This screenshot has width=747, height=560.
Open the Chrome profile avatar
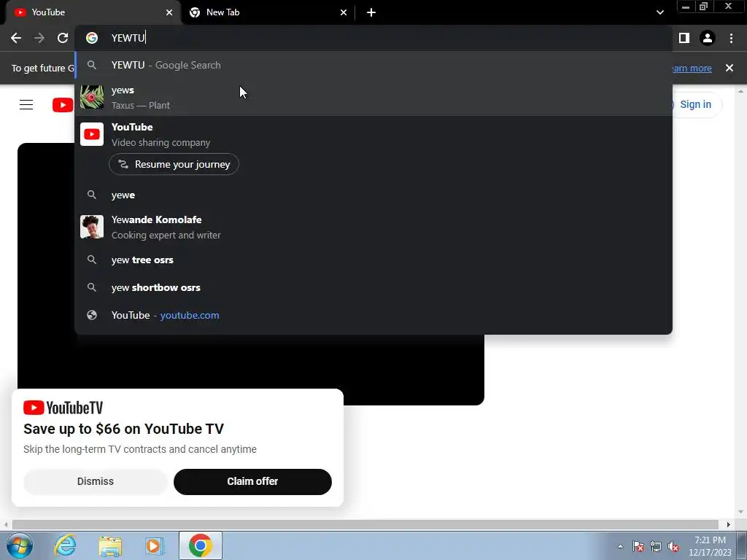pos(708,38)
